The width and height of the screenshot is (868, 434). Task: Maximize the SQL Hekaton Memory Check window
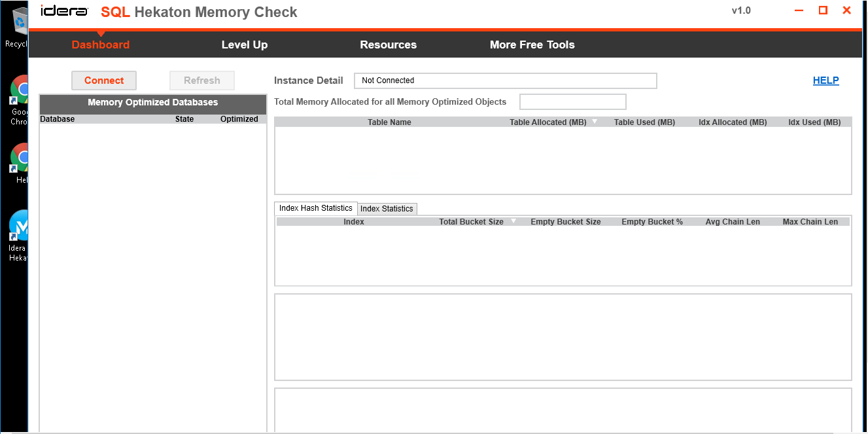click(823, 10)
